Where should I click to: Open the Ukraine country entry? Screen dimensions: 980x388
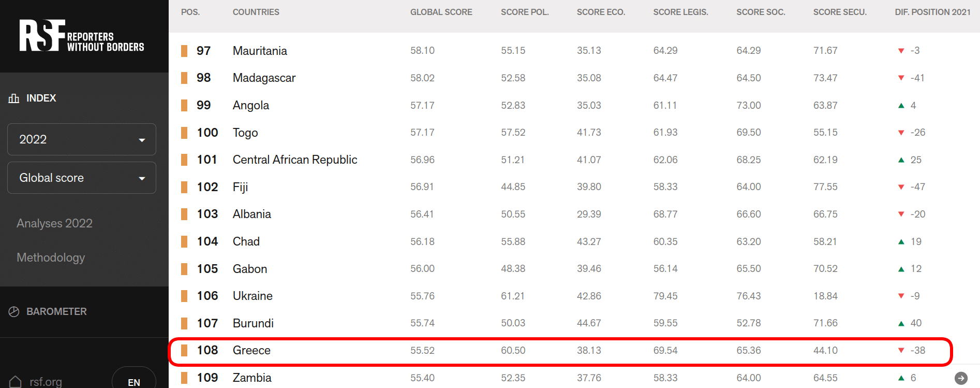253,296
